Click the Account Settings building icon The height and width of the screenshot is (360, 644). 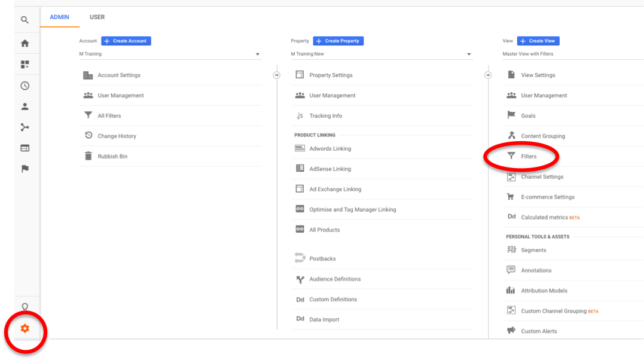(x=88, y=75)
